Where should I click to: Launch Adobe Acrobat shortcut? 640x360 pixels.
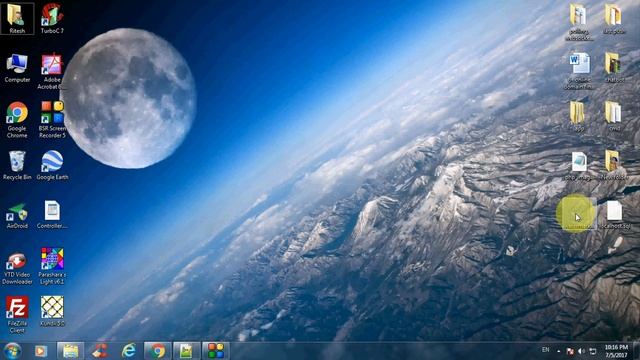pyautogui.click(x=52, y=71)
